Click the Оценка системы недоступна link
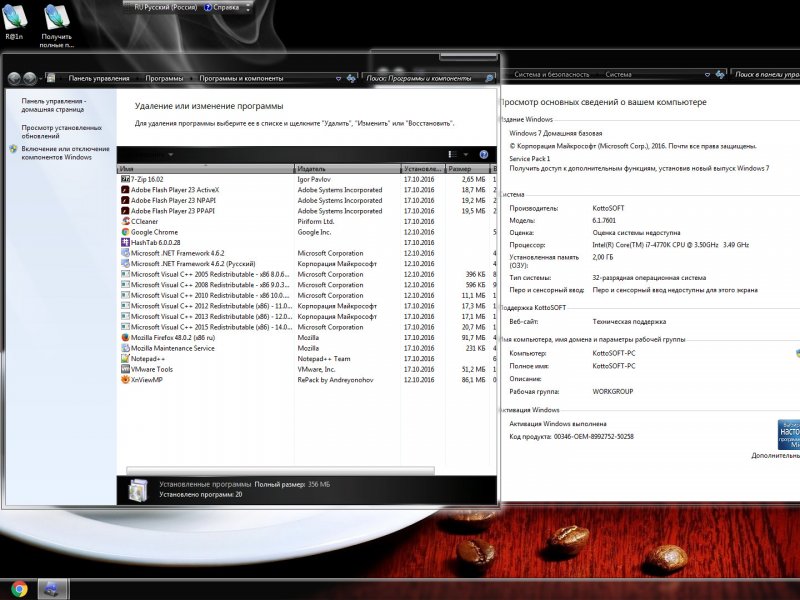 pos(636,233)
